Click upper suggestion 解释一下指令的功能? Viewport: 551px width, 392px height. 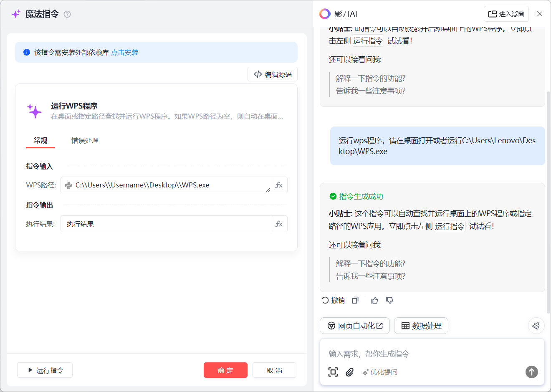click(371, 78)
